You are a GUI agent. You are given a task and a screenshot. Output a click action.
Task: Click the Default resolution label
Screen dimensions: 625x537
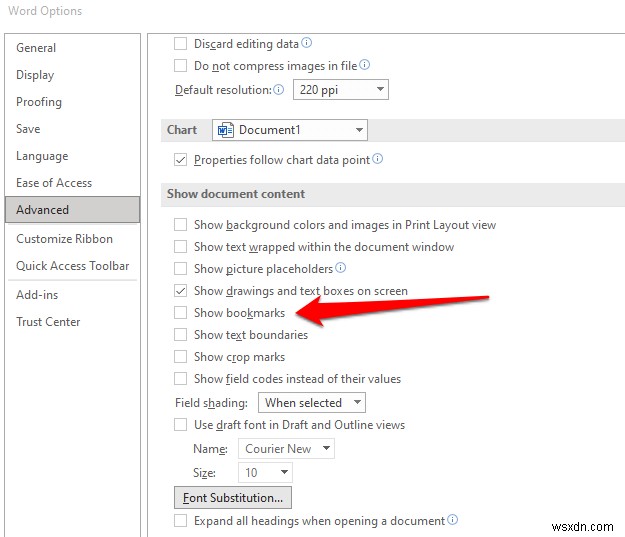tap(223, 90)
